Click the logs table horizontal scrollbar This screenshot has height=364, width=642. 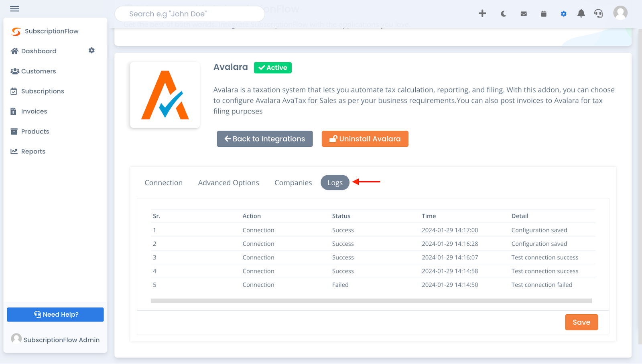[x=371, y=301]
